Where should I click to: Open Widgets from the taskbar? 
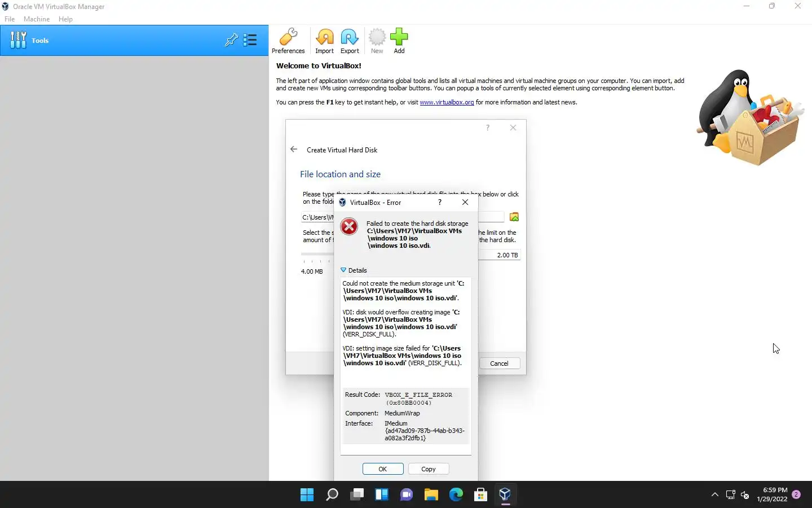pyautogui.click(x=382, y=494)
